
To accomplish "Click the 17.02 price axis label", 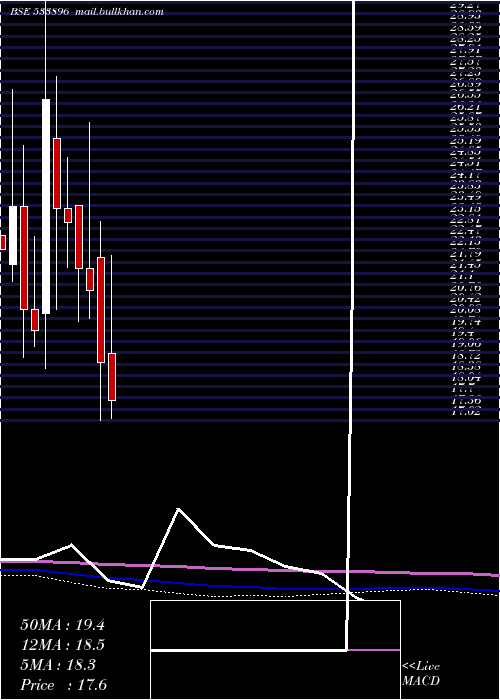I will (x=466, y=413).
